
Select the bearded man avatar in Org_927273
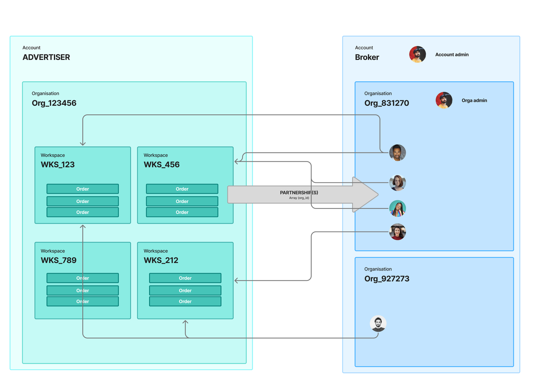tap(378, 324)
